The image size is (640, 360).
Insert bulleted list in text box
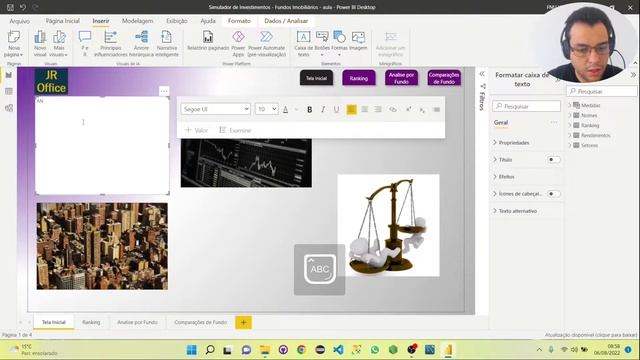click(436, 109)
